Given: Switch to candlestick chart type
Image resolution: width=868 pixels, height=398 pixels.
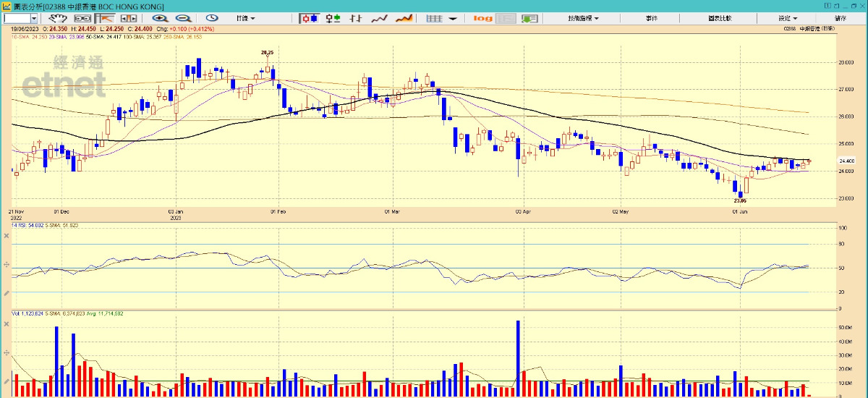Looking at the screenshot, I should point(310,17).
